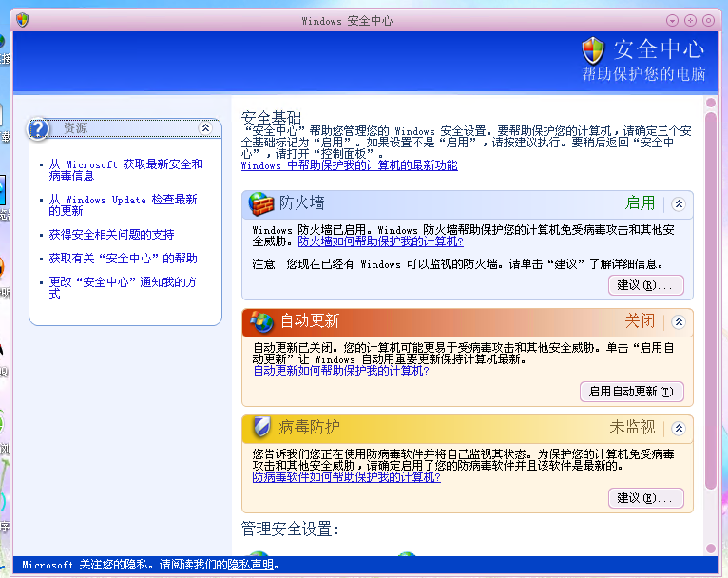Click the 关闭 auto update status text
This screenshot has width=728, height=578.
click(640, 320)
